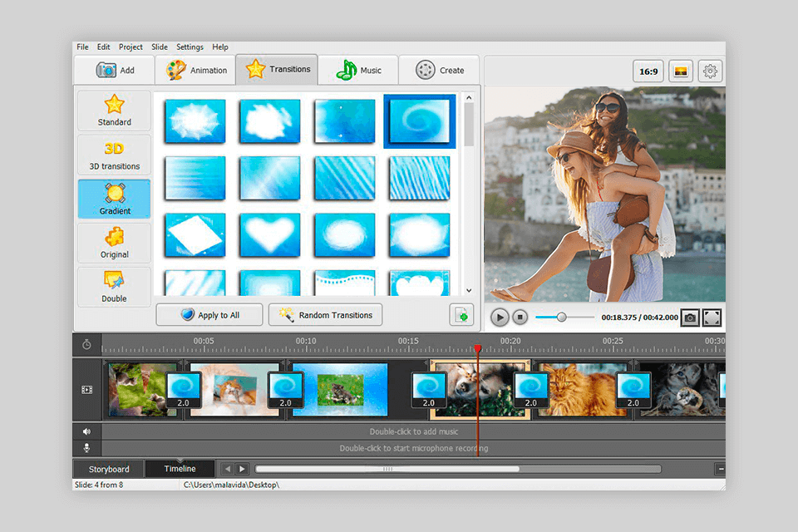
Task: Click the Apply to All button
Action: click(x=209, y=315)
